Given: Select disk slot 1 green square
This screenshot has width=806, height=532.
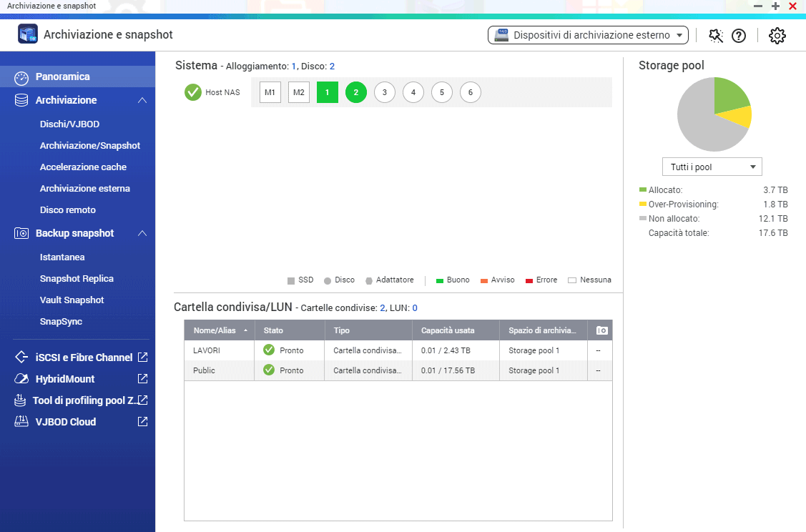Looking at the screenshot, I should click(328, 92).
